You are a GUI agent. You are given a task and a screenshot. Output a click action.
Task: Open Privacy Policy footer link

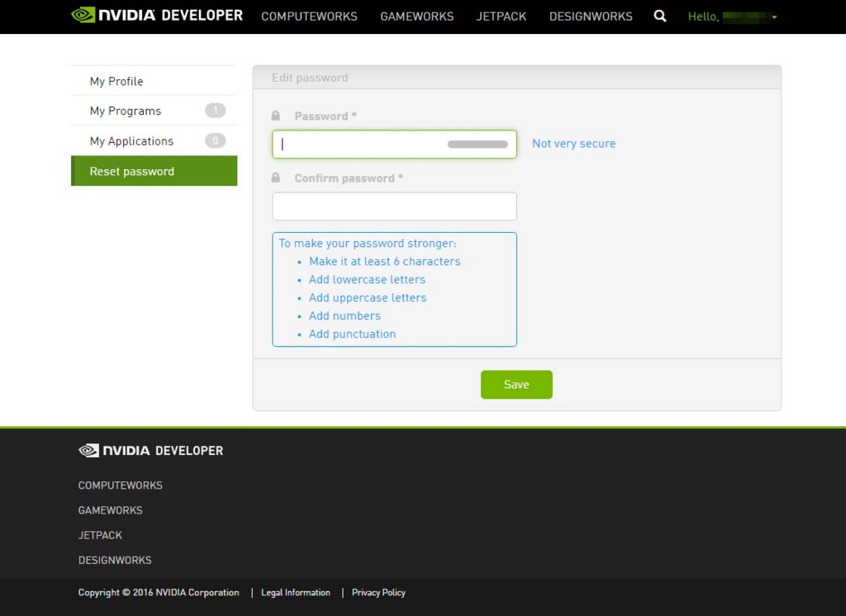[378, 592]
